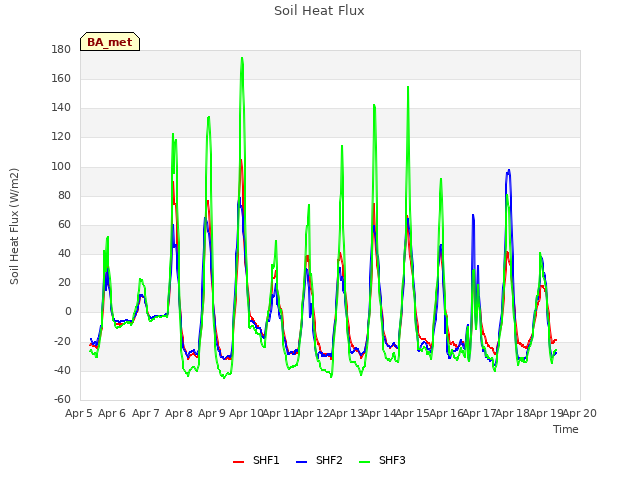Click the -60 y-axis tick label
Viewport: 640px width, 480px height.
click(x=62, y=399)
